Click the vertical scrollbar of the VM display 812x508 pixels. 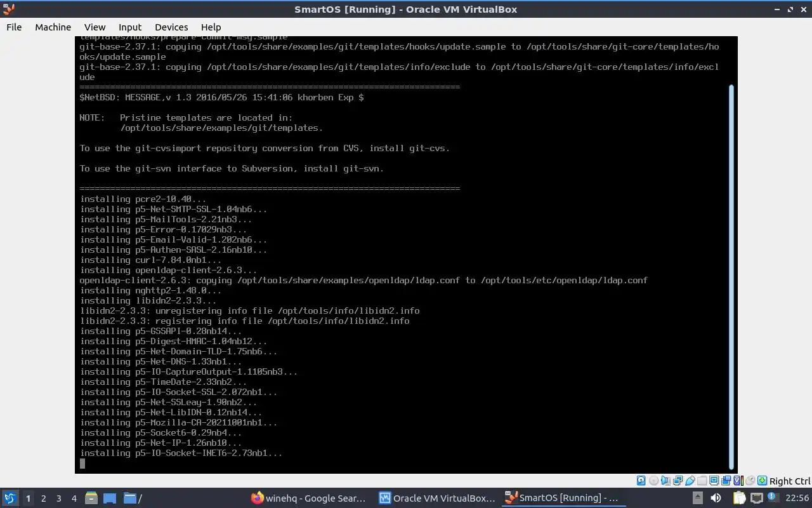[731, 276]
